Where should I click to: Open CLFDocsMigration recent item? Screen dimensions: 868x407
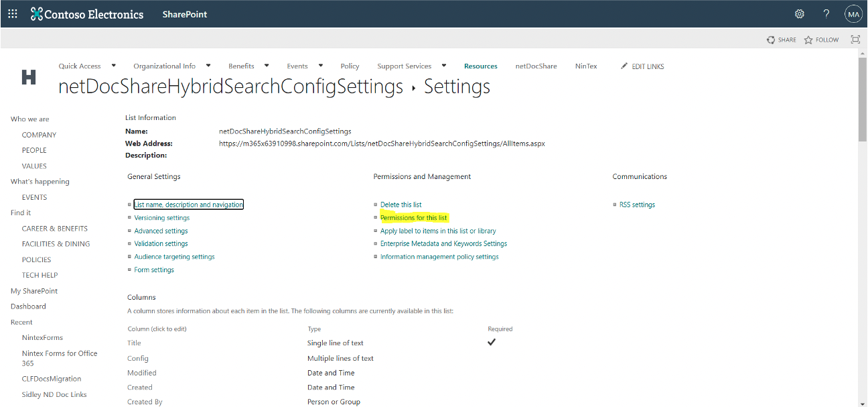coord(52,379)
